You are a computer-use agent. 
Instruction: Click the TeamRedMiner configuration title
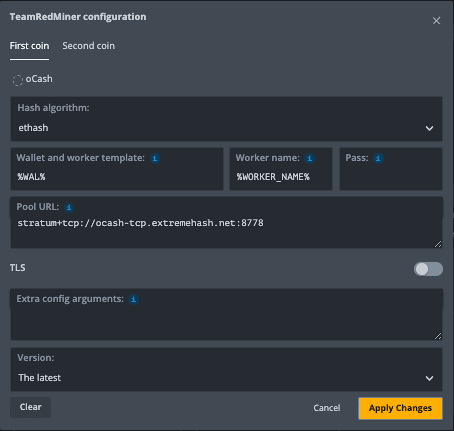[x=78, y=17]
